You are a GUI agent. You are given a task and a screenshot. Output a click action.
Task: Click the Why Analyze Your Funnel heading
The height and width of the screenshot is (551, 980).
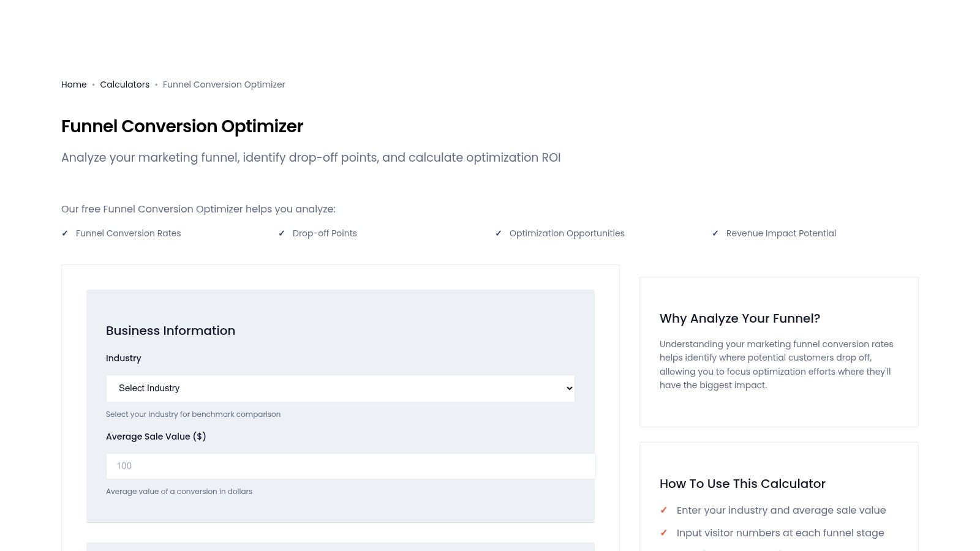click(739, 318)
